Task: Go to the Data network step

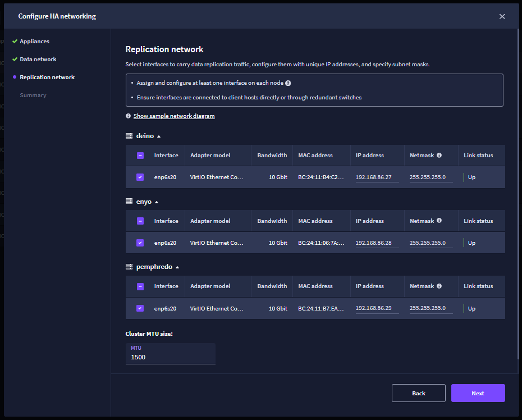Action: click(38, 60)
